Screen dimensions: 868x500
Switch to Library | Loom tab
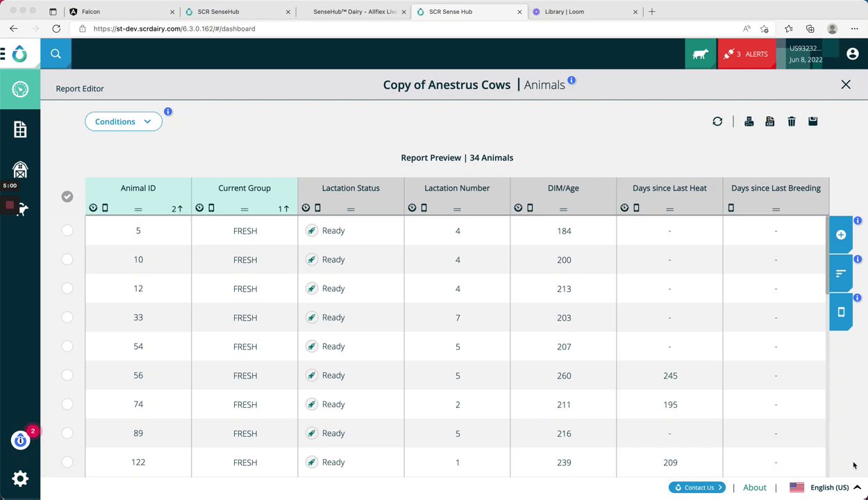[584, 12]
